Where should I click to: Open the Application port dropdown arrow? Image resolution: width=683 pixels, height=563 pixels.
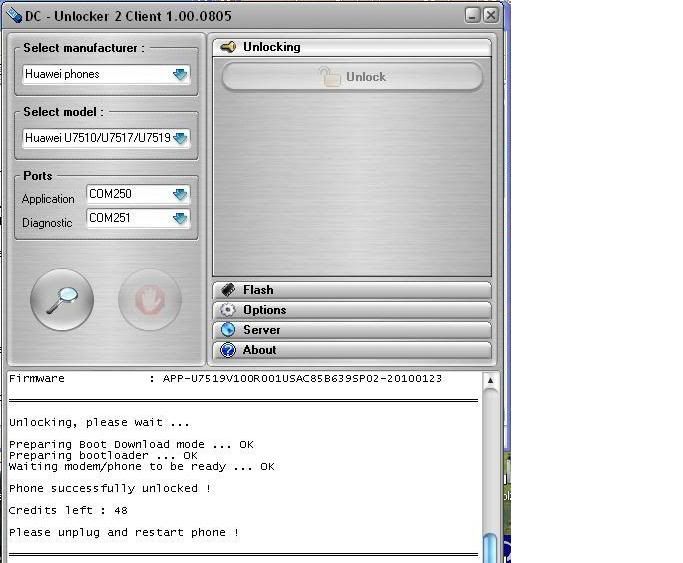180,194
